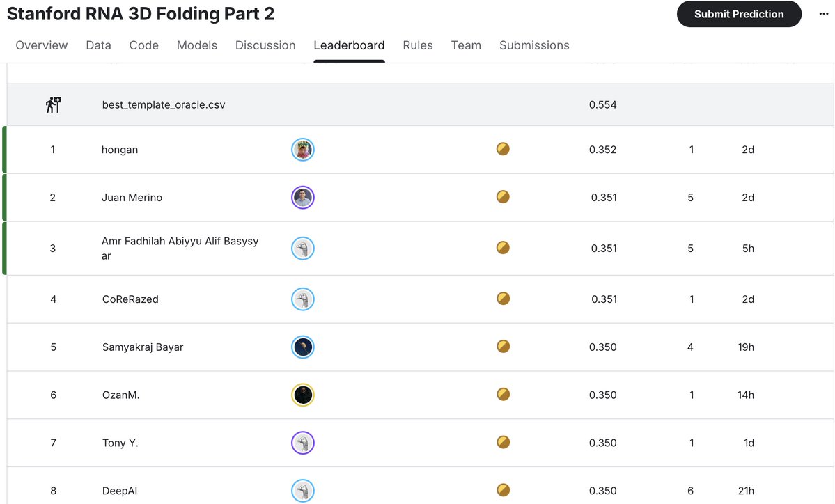Open Tony Y.'s profile avatar
The height and width of the screenshot is (504, 835).
302,443
